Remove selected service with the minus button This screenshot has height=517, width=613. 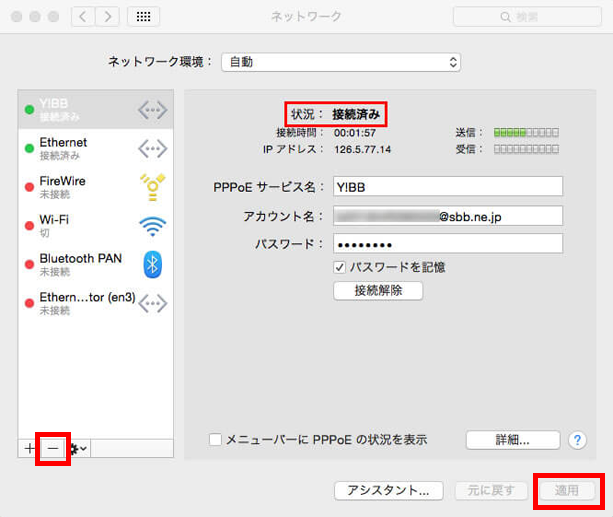pos(53,448)
